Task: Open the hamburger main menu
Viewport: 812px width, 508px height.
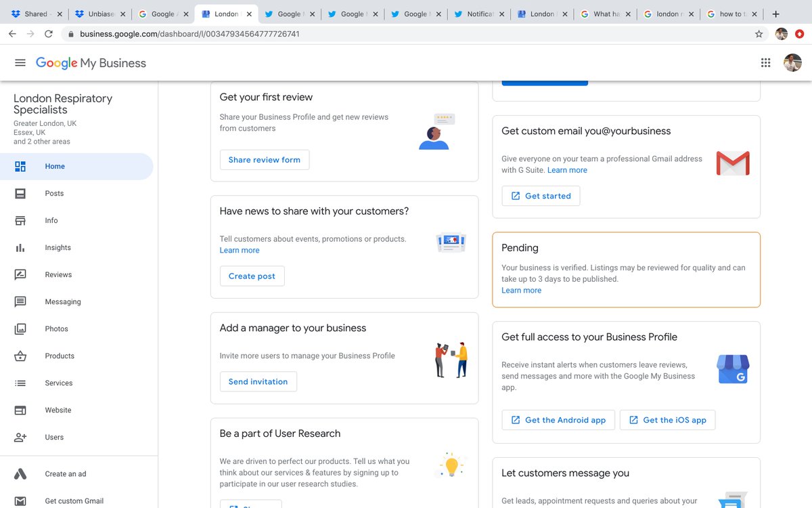Action: tap(20, 62)
